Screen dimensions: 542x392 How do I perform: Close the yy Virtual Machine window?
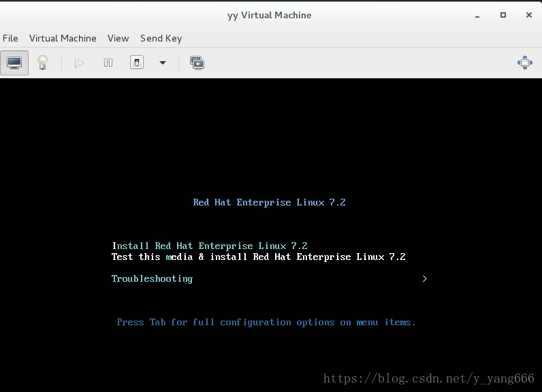pyautogui.click(x=529, y=15)
